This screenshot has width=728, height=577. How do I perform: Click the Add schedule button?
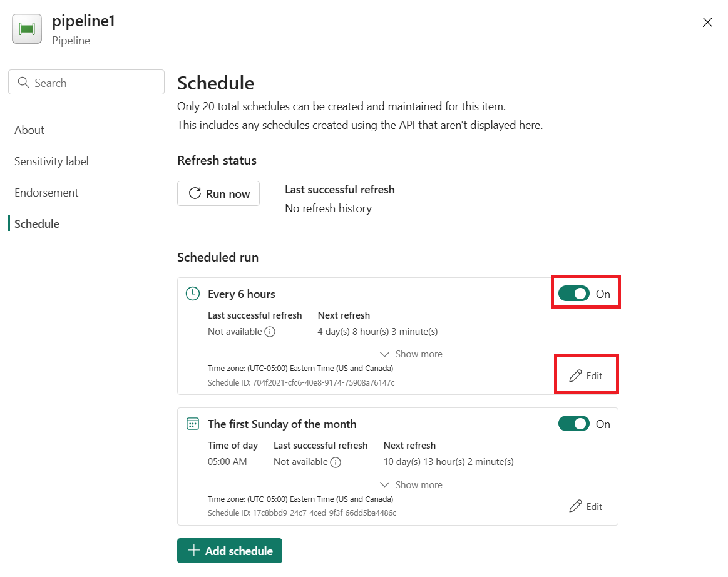click(229, 551)
